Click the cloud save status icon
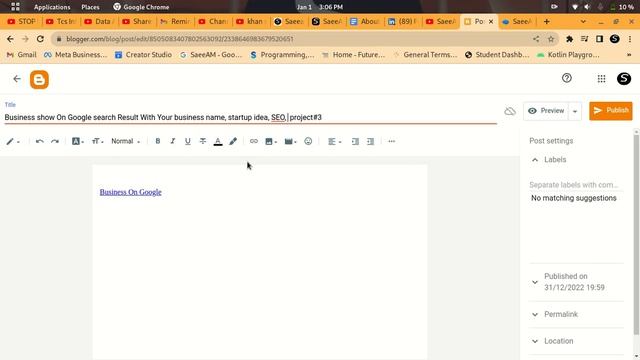This screenshot has width=640, height=360. tap(510, 111)
